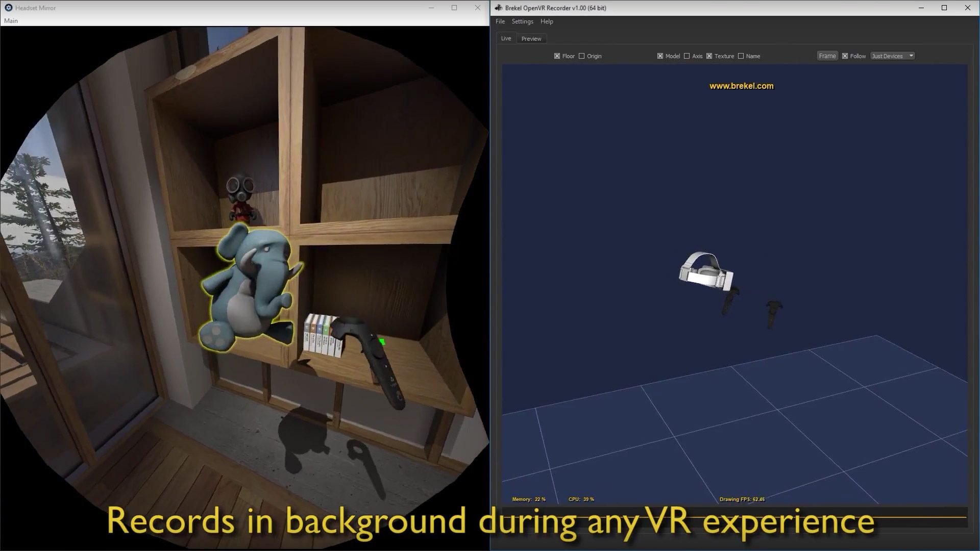This screenshot has height=551, width=980.
Task: Select the Live tab
Action: (x=505, y=38)
